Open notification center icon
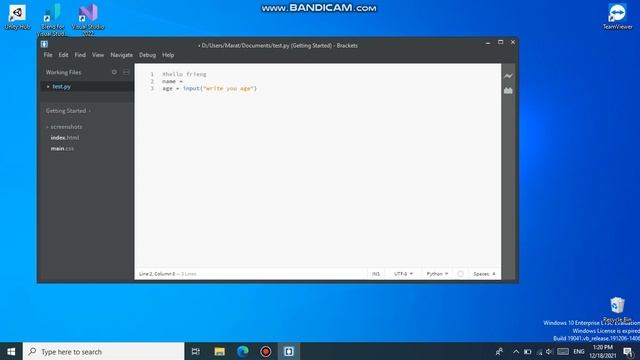 coord(629,351)
